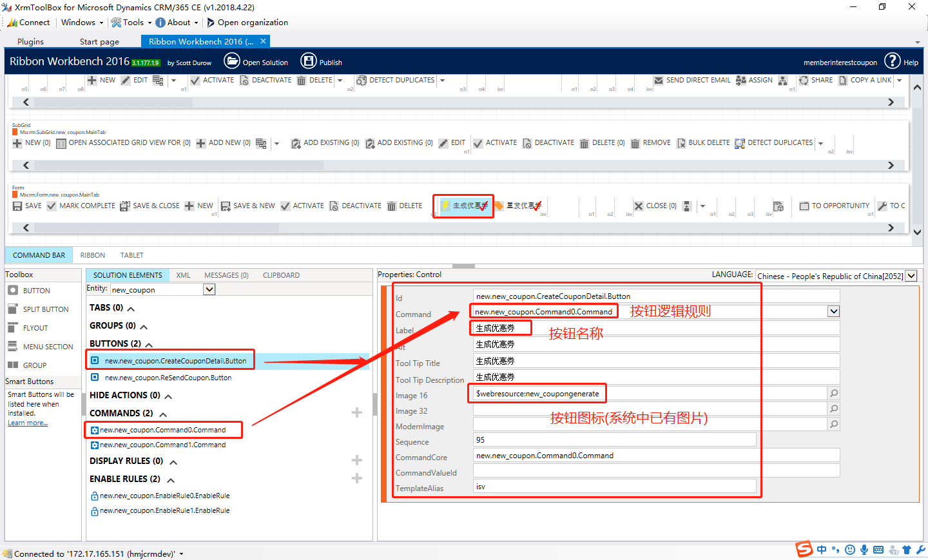Collapse the BUTTONS (2) section
Screen dimensions: 928x560
(x=149, y=345)
